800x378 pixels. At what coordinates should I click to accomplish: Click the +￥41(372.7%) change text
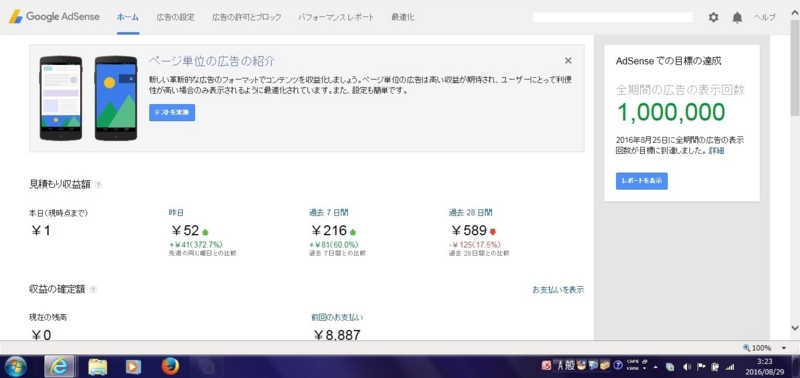click(195, 244)
